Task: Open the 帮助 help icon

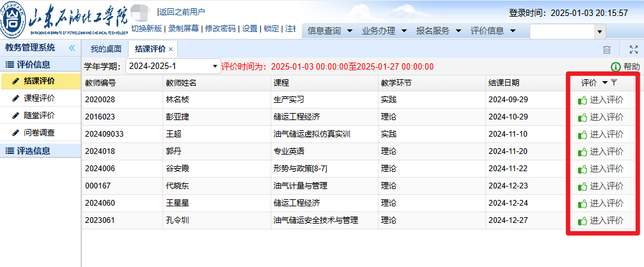Action: [615, 66]
